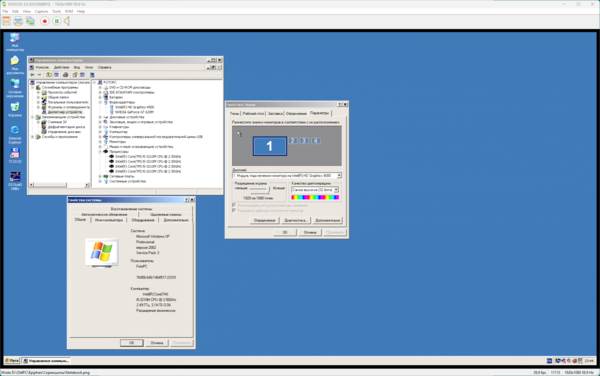Toggle the extend desktop onto this monitor checkbox
The width and height of the screenshot is (600, 376).
234,210
